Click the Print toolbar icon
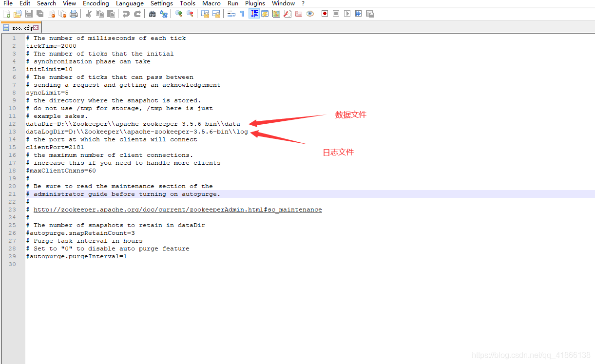Screen dimensions: 595x364 (x=74, y=14)
